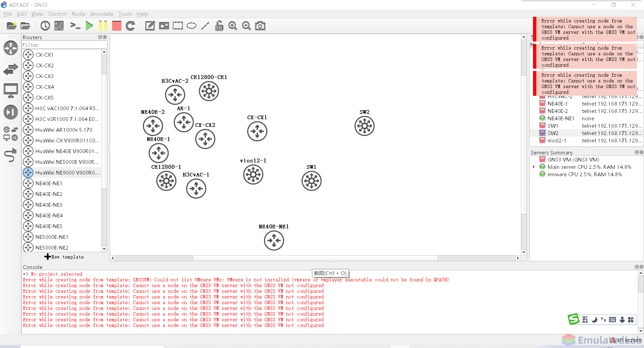Start all nodes with green play icon
The image size is (644, 348).
(89, 26)
